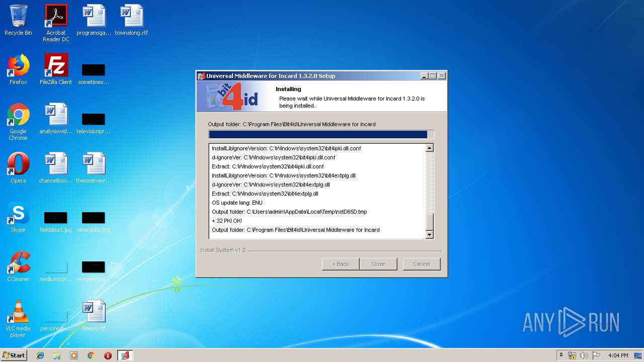The image size is (644, 362).
Task: Open the channelboo document icon
Action: point(56,168)
